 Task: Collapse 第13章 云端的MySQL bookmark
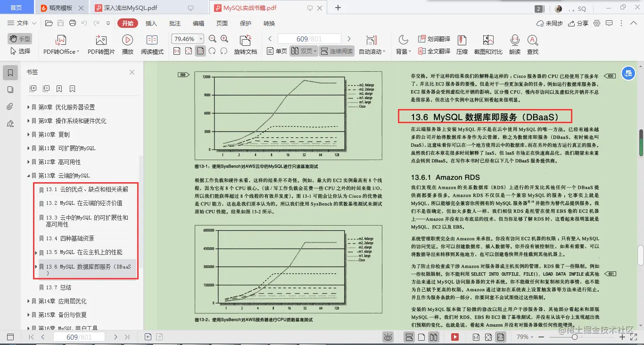pos(29,176)
